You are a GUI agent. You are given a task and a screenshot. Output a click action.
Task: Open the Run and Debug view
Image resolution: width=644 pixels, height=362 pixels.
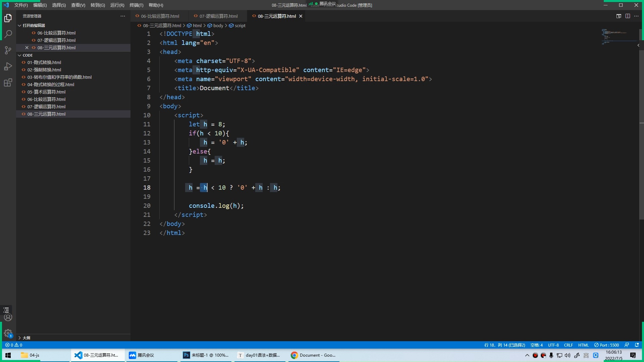(x=8, y=66)
